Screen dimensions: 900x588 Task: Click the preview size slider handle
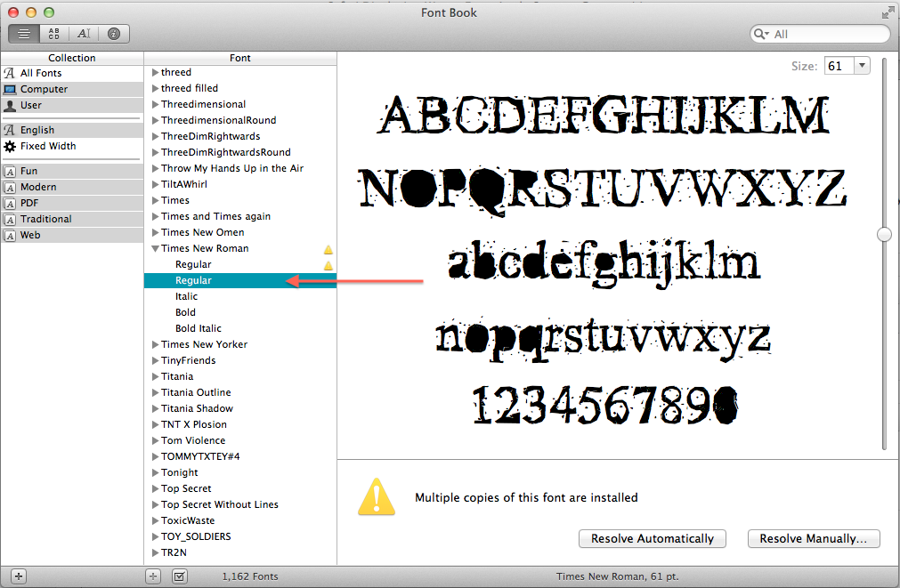pos(884,234)
